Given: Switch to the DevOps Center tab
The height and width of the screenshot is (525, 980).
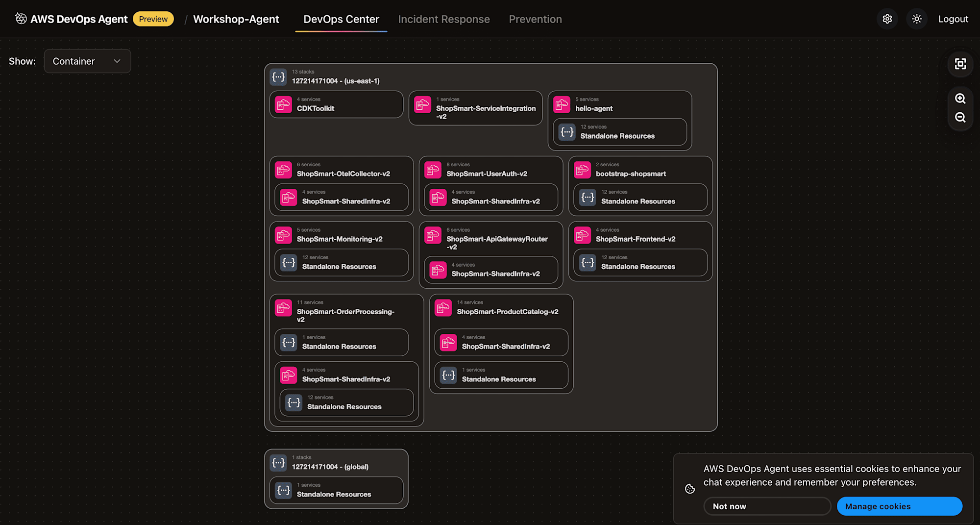Looking at the screenshot, I should click(341, 19).
